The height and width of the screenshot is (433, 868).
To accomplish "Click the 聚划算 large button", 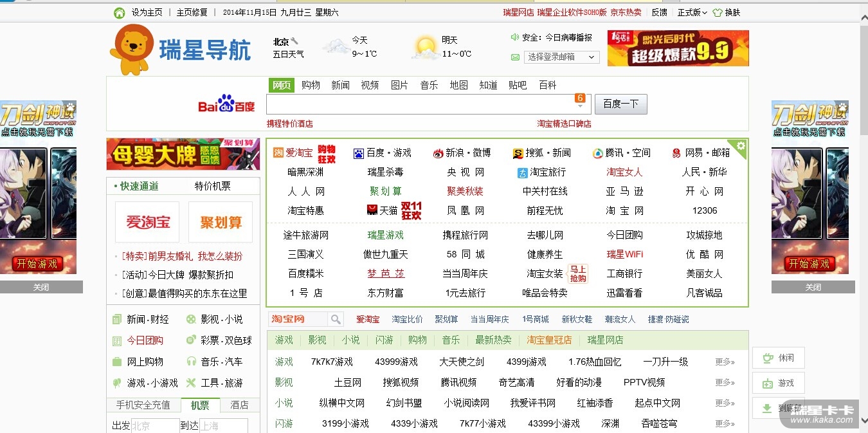I will click(221, 222).
